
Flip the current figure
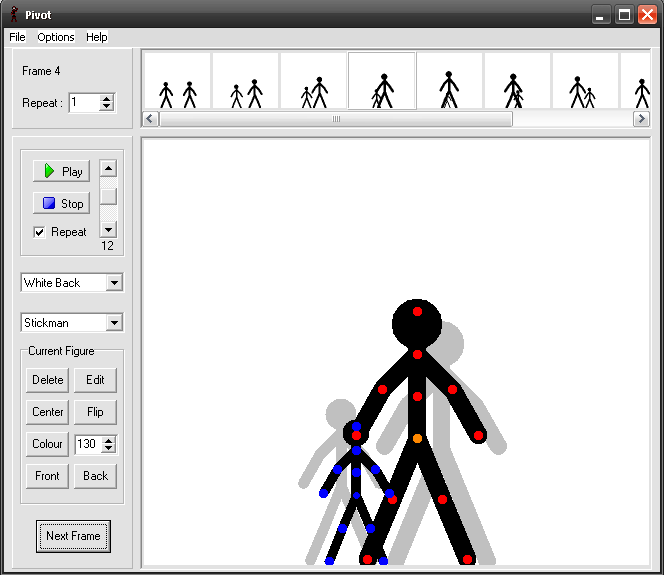tap(95, 412)
